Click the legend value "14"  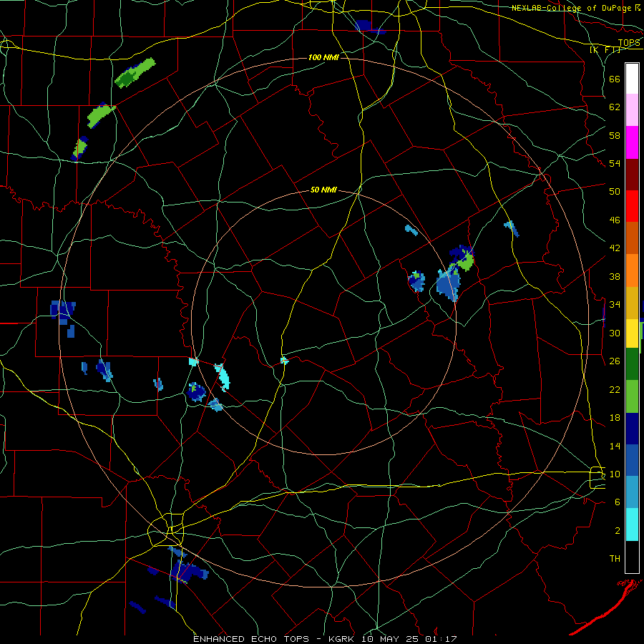pyautogui.click(x=615, y=446)
